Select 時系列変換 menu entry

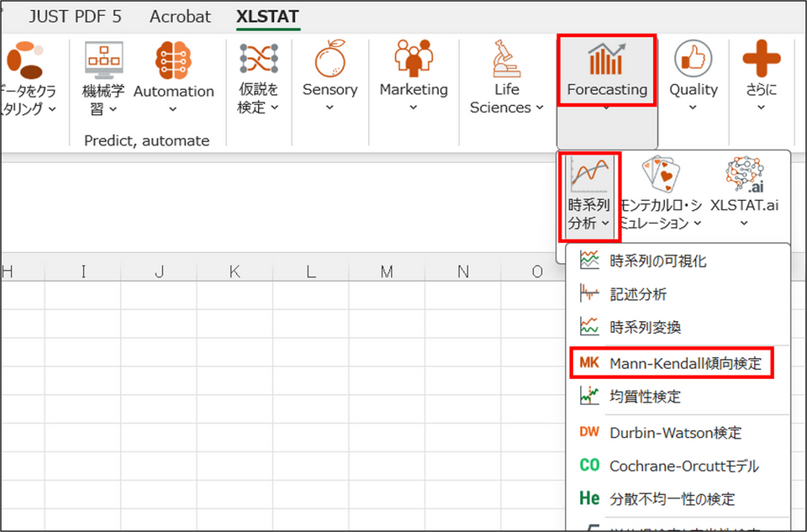coord(678,327)
